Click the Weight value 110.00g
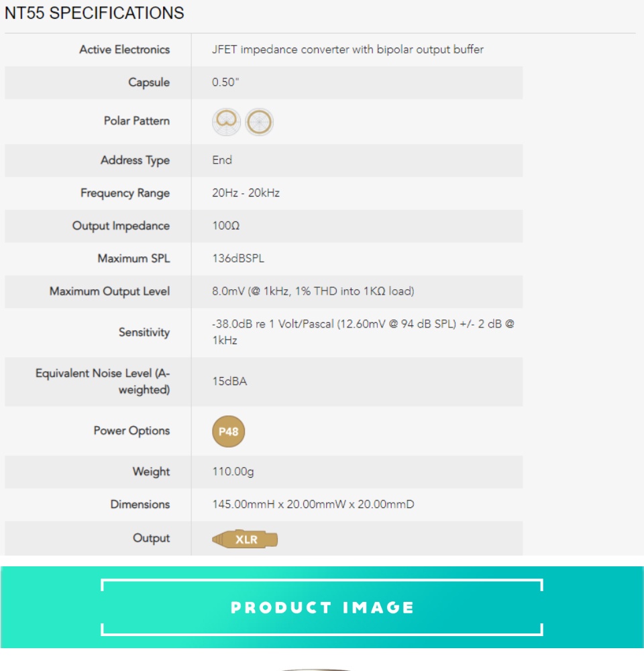Image resolution: width=644 pixels, height=671 pixels. pos(233,472)
